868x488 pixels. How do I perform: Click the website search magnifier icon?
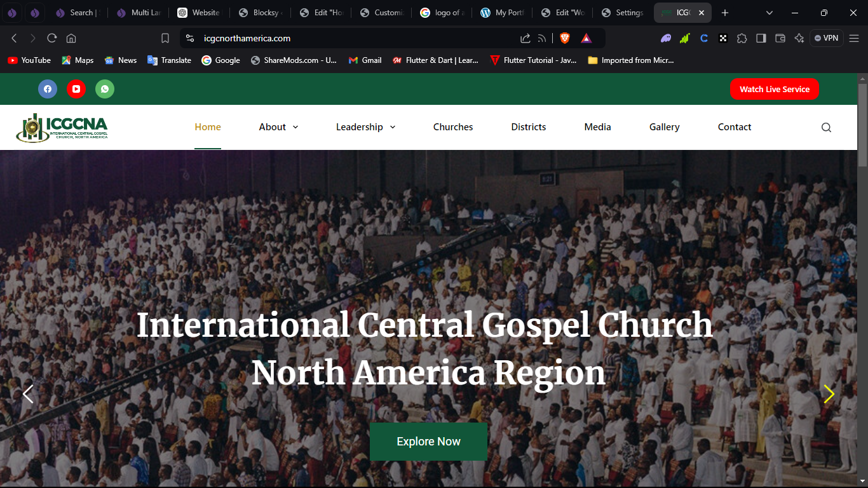[x=826, y=127]
